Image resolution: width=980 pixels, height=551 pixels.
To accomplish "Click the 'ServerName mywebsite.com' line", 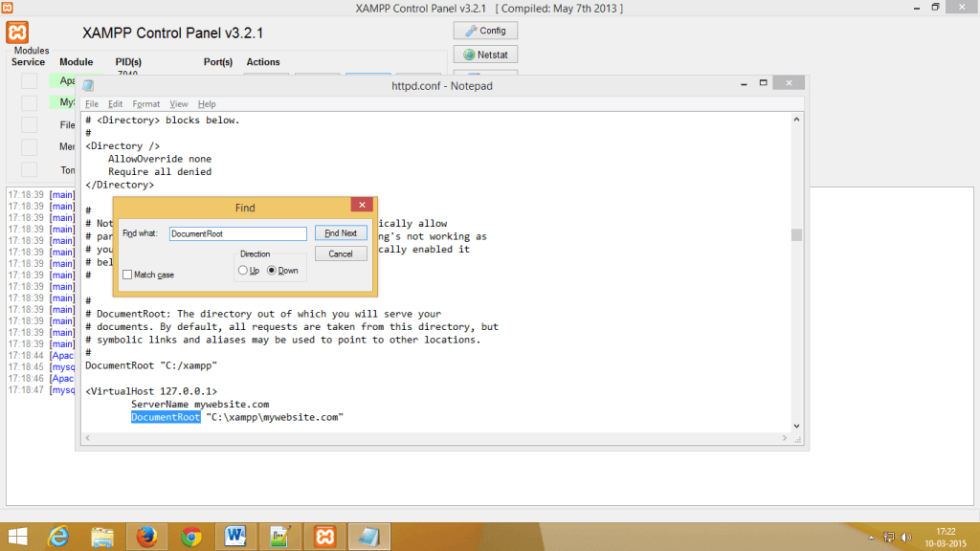I will 200,405.
